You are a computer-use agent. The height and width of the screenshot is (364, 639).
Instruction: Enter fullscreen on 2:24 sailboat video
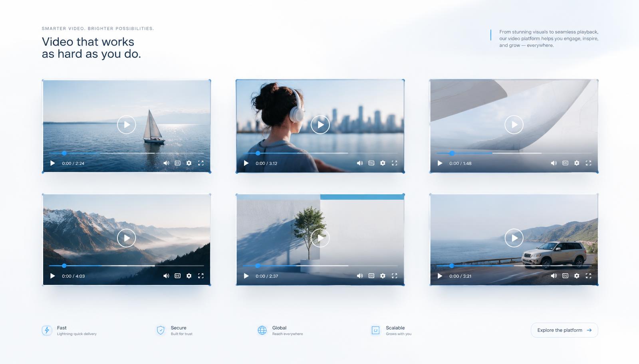click(201, 163)
